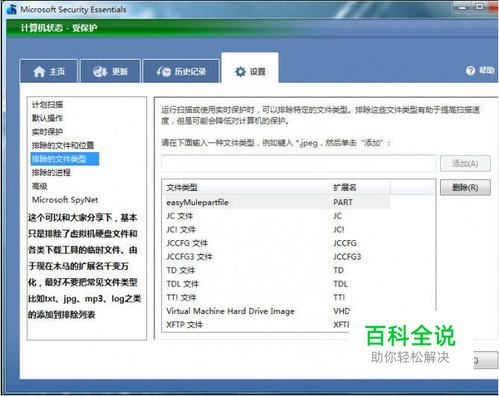
Task: Click the 添加(A) button
Action: point(465,163)
